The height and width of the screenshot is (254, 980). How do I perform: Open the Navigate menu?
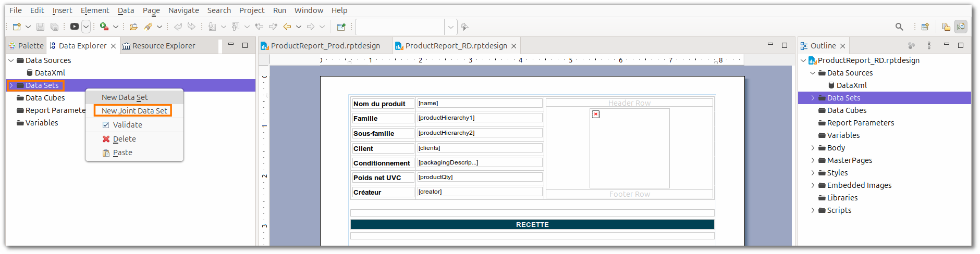pyautogui.click(x=183, y=10)
